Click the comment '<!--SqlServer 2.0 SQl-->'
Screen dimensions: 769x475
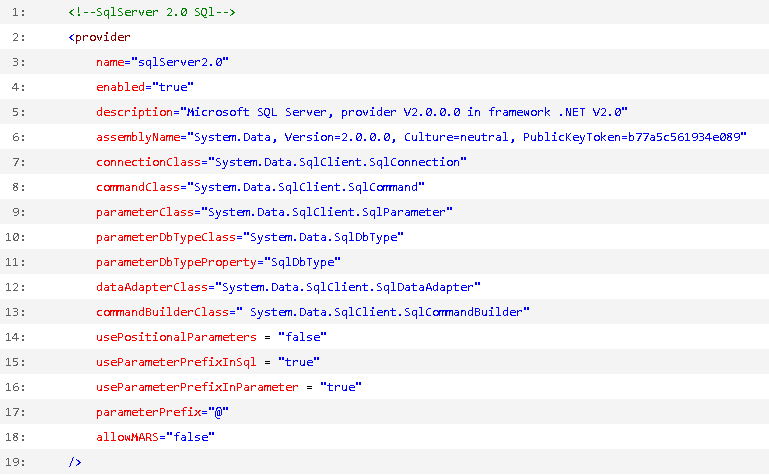pyautogui.click(x=152, y=12)
